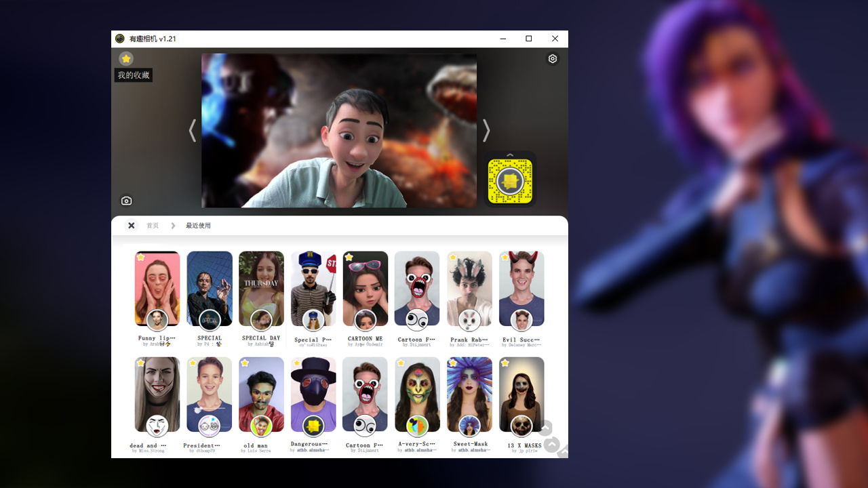Toggle favorite star on Funny lip lens
Screen dimensions: 868x488
(x=140, y=258)
